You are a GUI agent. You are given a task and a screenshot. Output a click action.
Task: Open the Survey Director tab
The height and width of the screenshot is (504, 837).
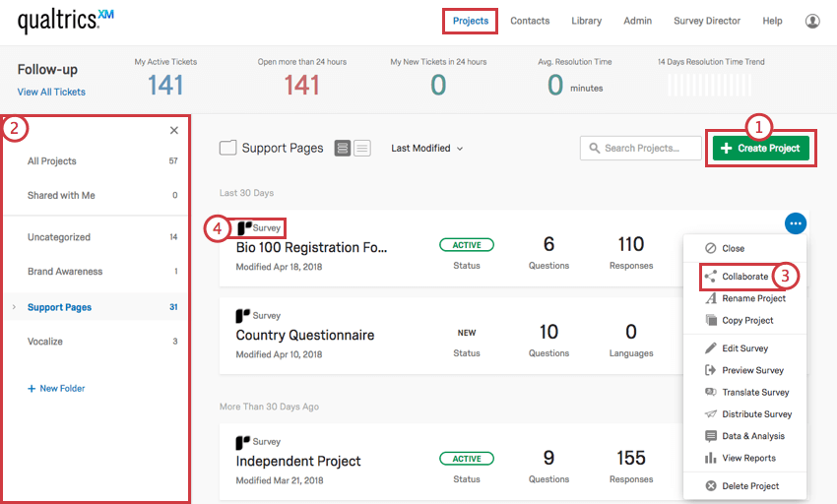click(x=707, y=21)
